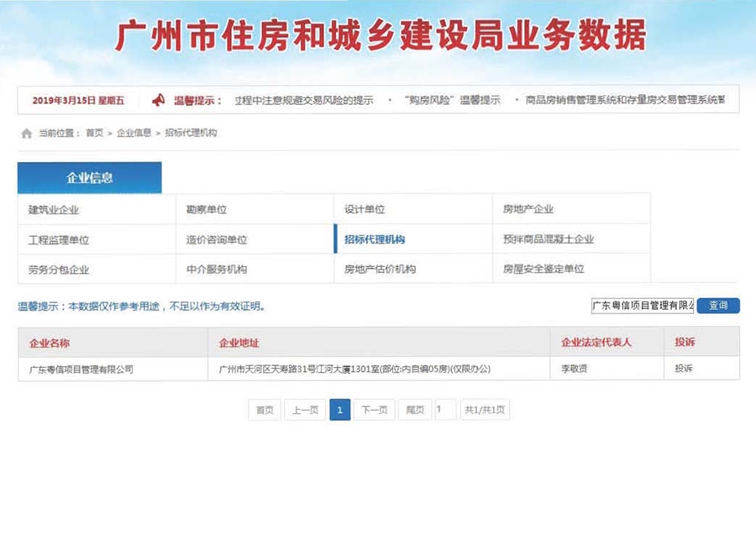
Task: Switch to the 设计单位 category
Action: [365, 209]
